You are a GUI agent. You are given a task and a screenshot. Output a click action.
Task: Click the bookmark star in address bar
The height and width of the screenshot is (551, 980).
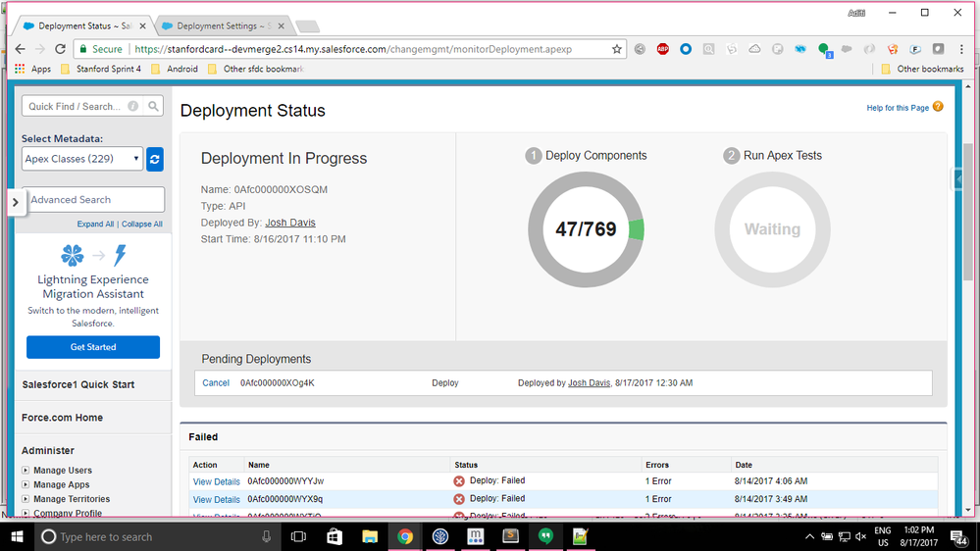coord(616,49)
